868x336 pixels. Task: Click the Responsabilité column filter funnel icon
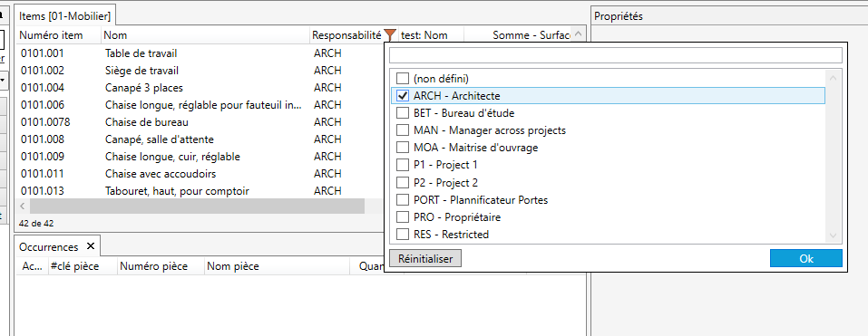(x=390, y=35)
